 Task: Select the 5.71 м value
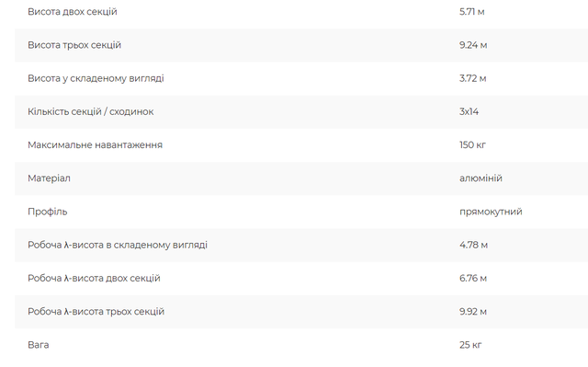pyautogui.click(x=471, y=12)
